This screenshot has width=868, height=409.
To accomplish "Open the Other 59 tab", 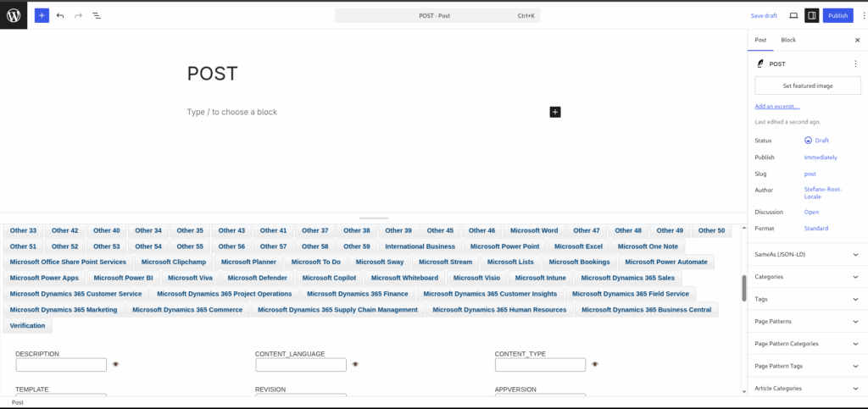I will pos(357,246).
